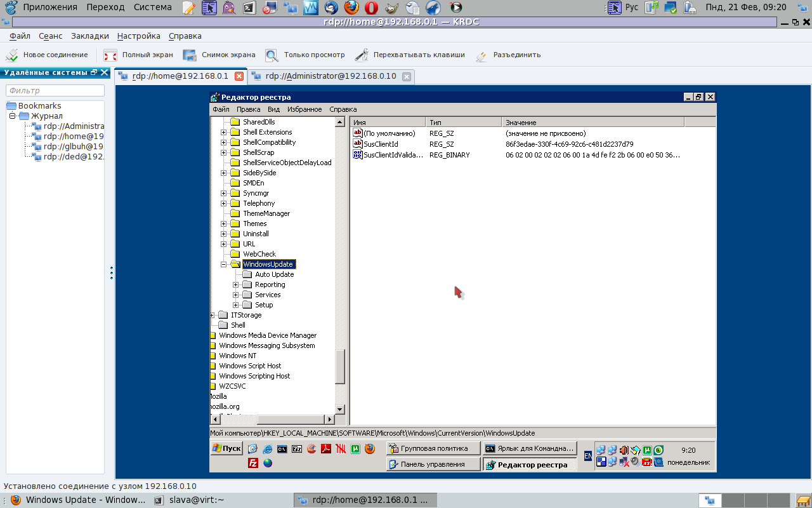Select SusClientId registry value
This screenshot has width=812, height=508.
click(x=381, y=144)
